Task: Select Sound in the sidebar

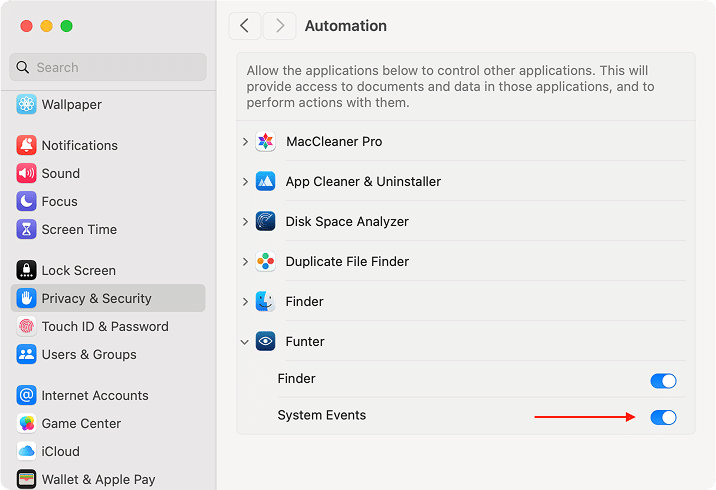Action: pos(108,174)
